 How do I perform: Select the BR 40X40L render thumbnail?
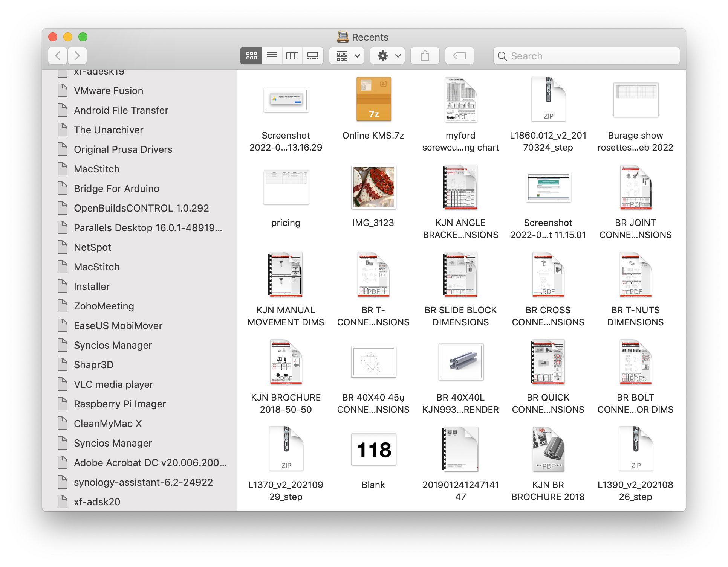[x=460, y=362]
